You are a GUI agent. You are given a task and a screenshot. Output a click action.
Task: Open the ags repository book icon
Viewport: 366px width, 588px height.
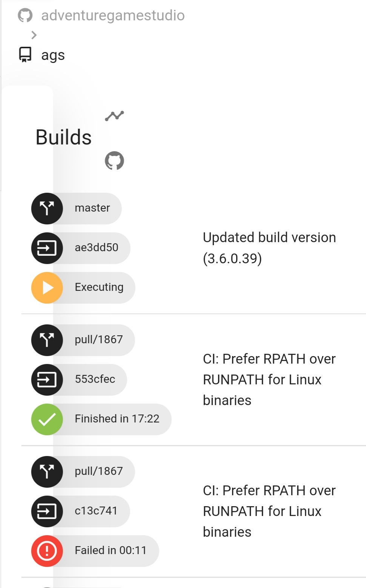pos(25,55)
